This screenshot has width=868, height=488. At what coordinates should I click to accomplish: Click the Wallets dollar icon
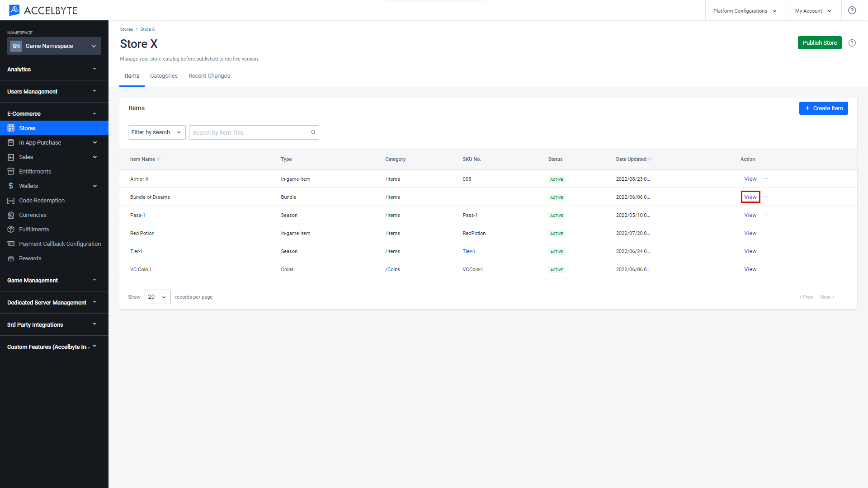(x=11, y=186)
